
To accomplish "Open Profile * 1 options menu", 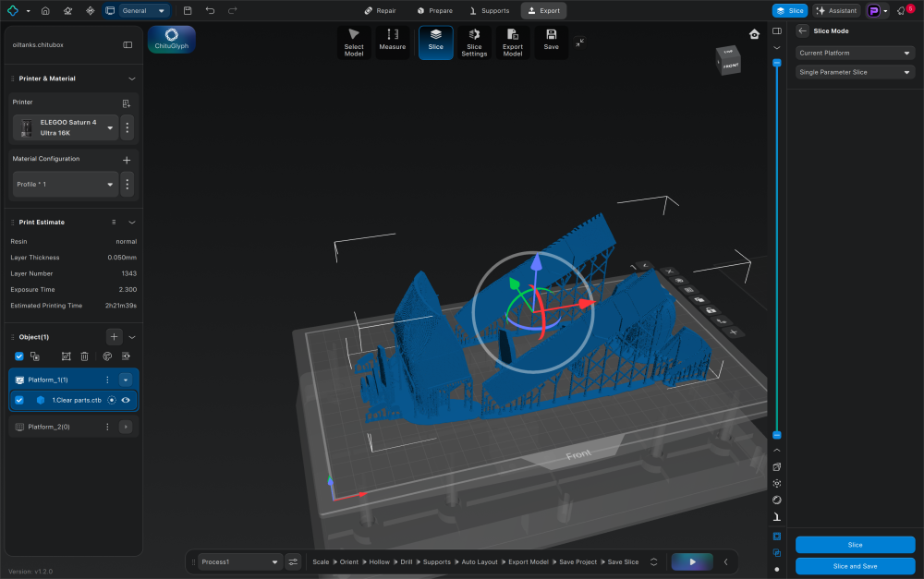I will coord(128,185).
